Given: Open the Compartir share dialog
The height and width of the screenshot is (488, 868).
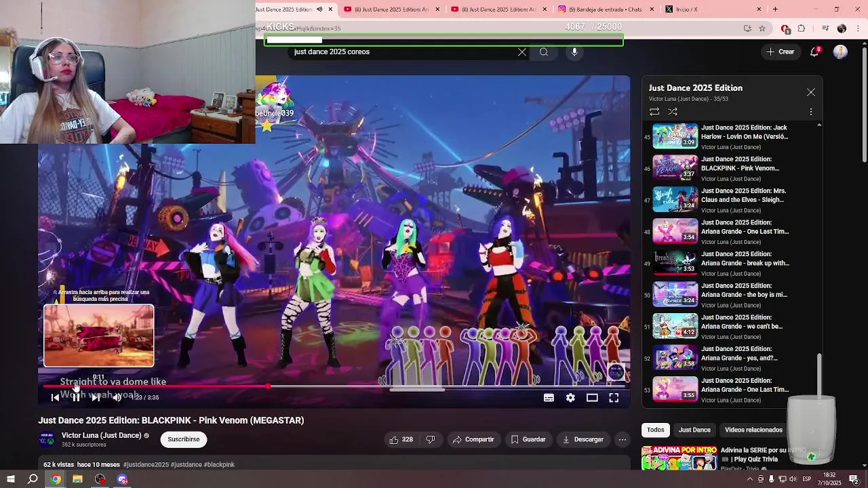Looking at the screenshot, I should point(473,439).
